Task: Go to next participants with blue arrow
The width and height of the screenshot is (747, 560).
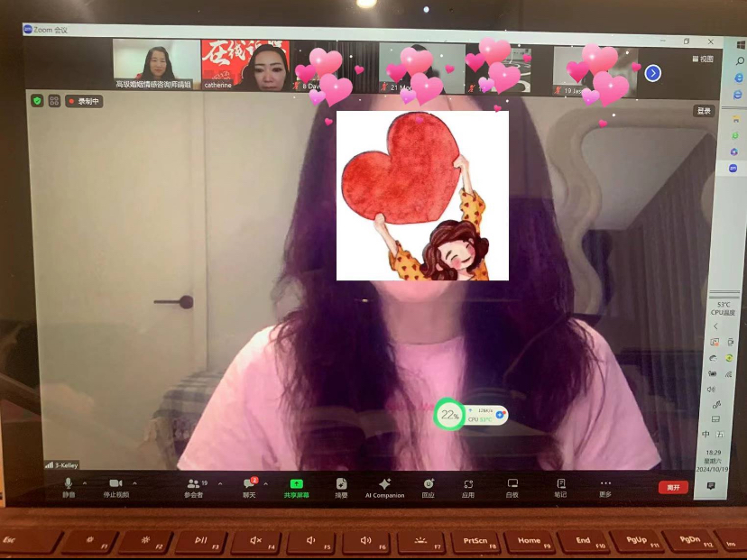Action: [x=652, y=73]
